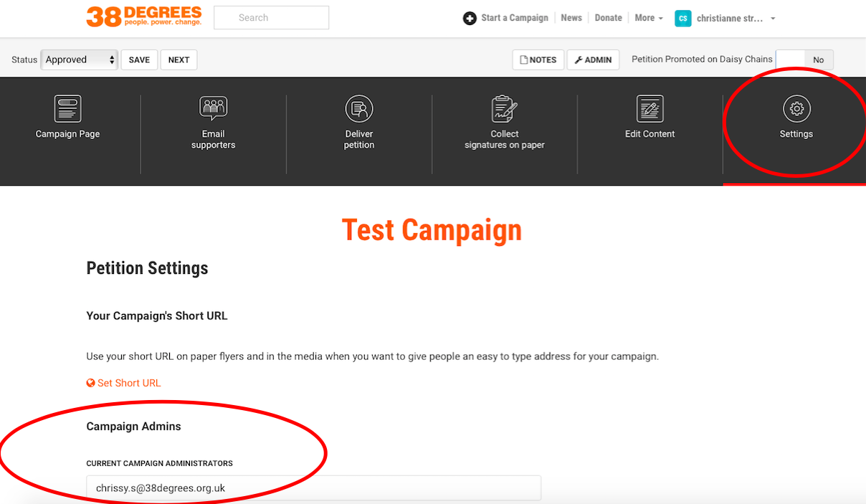
Task: Select the Deliver petition icon
Action: (359, 109)
